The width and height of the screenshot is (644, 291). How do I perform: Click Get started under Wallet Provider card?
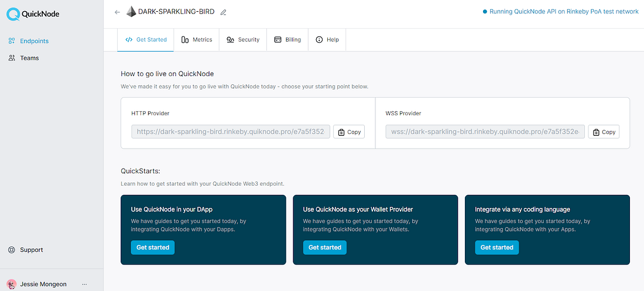pos(325,248)
